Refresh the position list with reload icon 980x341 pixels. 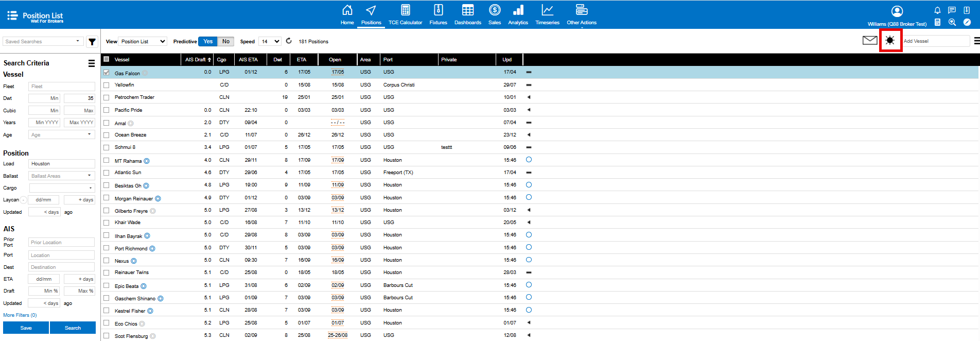pos(289,41)
